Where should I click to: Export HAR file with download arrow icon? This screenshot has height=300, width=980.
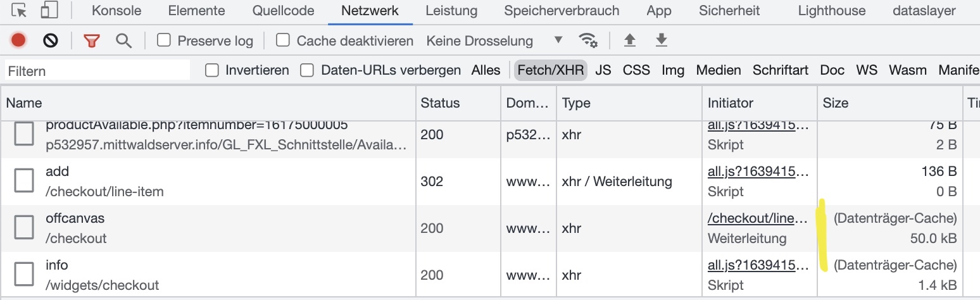[x=662, y=41]
